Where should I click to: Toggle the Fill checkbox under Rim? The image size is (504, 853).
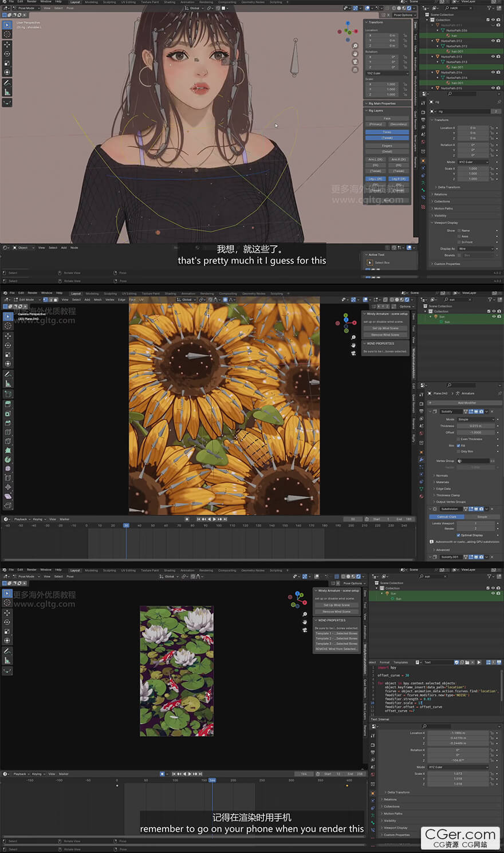(459, 445)
